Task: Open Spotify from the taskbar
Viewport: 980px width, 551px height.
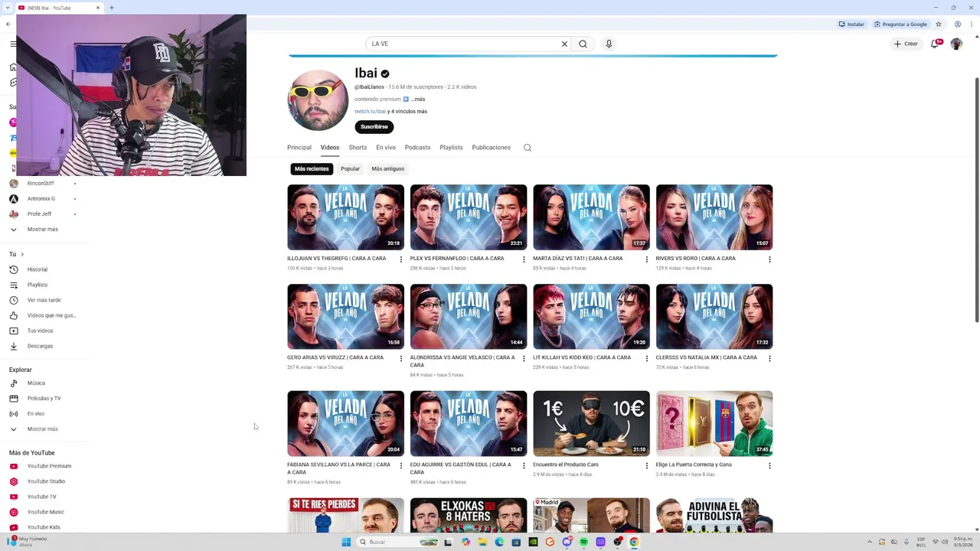Action: (x=583, y=542)
